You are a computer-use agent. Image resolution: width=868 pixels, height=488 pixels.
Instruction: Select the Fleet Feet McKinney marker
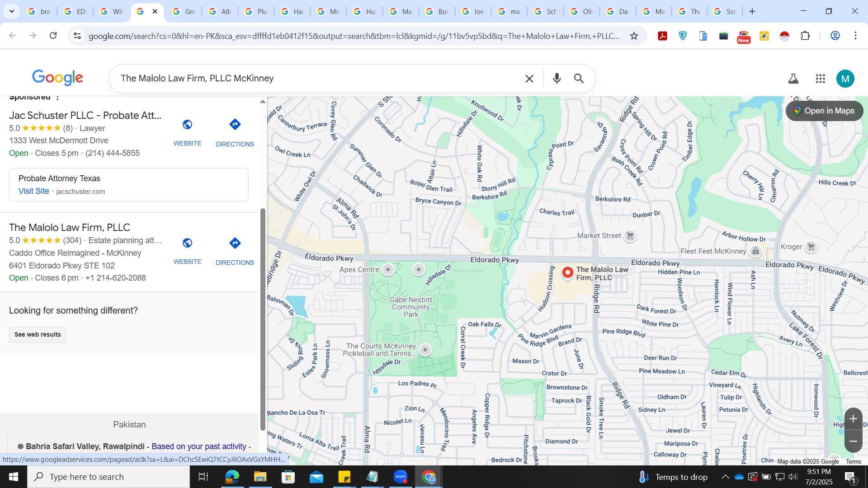(755, 251)
